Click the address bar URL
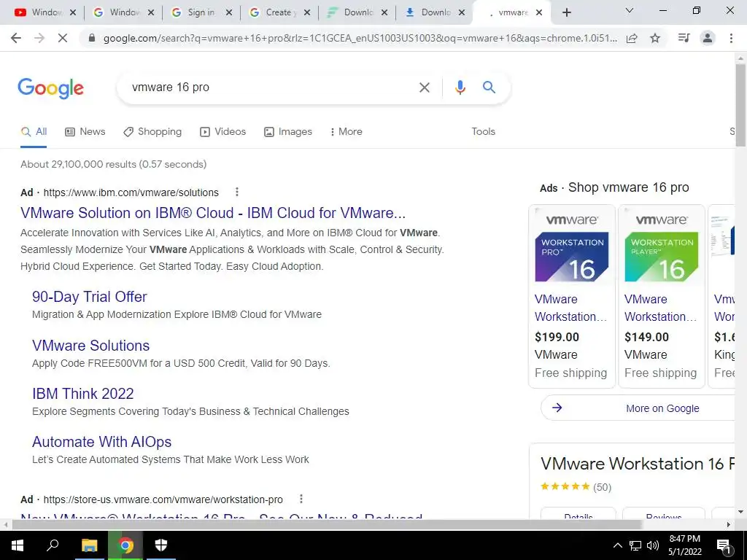747x560 pixels. (x=360, y=38)
